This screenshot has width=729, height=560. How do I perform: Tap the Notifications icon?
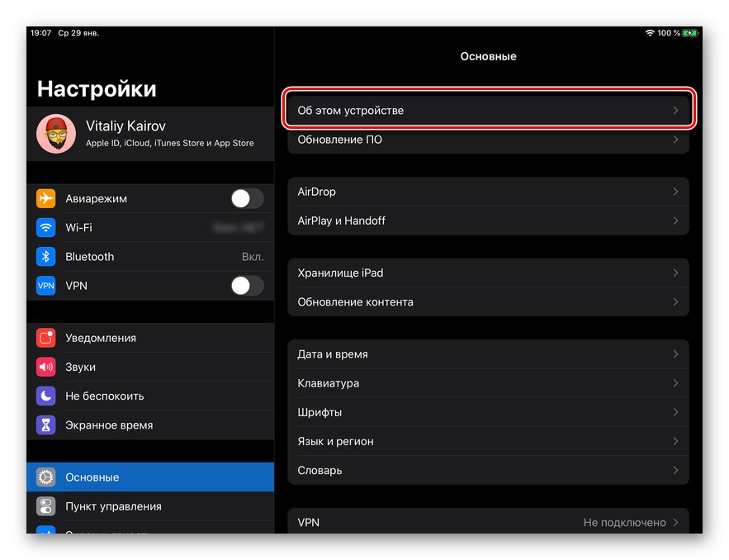[x=46, y=338]
